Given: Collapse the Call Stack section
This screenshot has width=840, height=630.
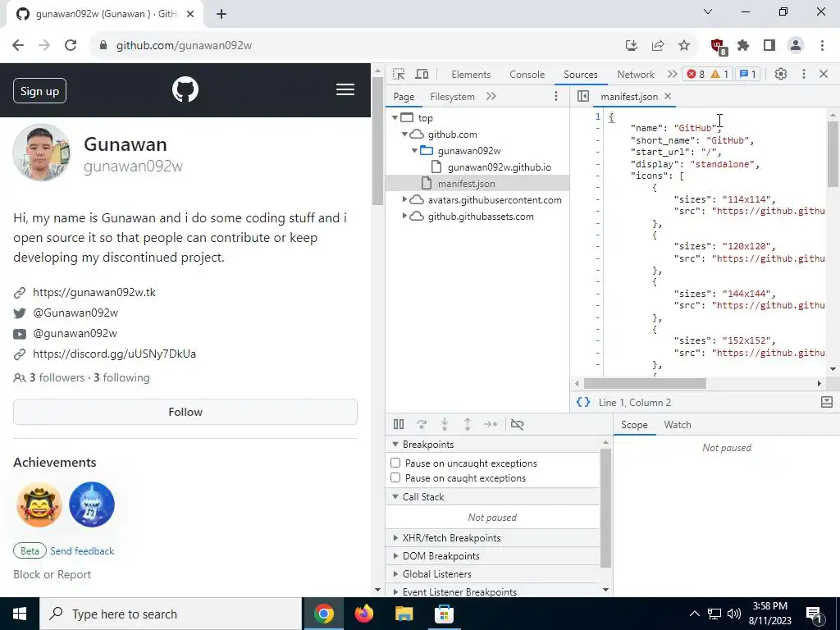Looking at the screenshot, I should [x=395, y=497].
